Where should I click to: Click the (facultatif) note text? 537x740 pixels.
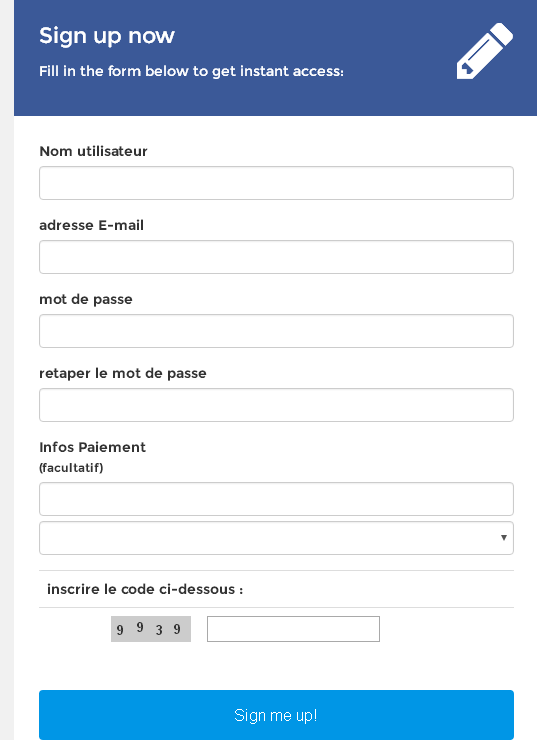pos(71,468)
